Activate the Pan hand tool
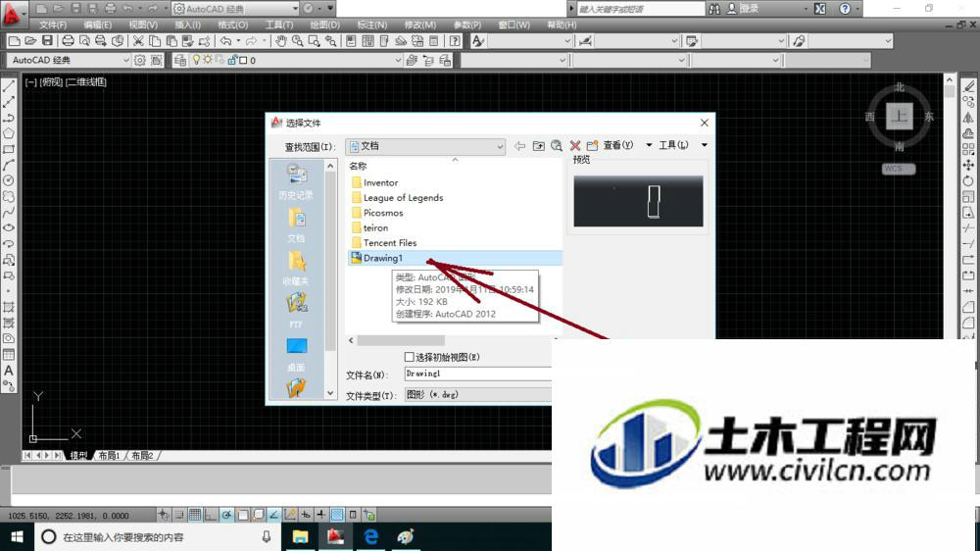The height and width of the screenshot is (551, 980). tap(281, 41)
